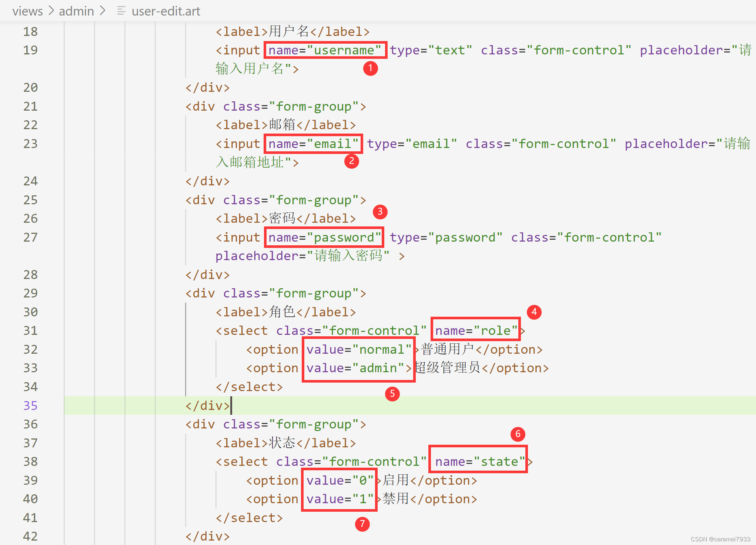The height and width of the screenshot is (545, 756).
Task: Click line number 38 in the gutter
Action: (30, 462)
